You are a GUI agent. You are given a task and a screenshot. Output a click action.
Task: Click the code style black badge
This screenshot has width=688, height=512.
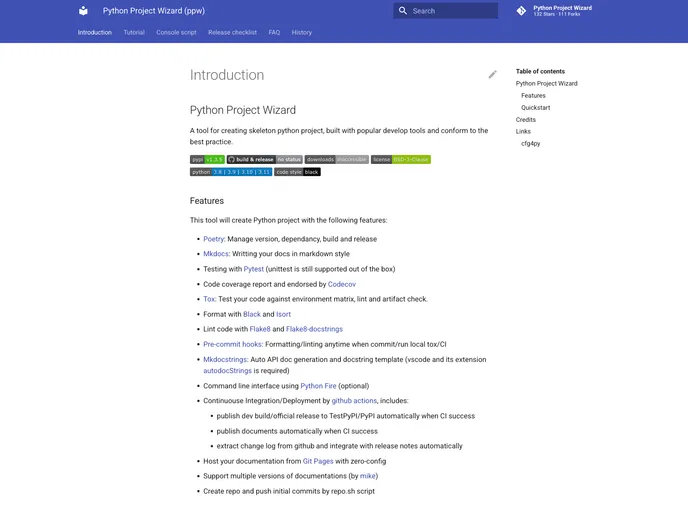[297, 172]
